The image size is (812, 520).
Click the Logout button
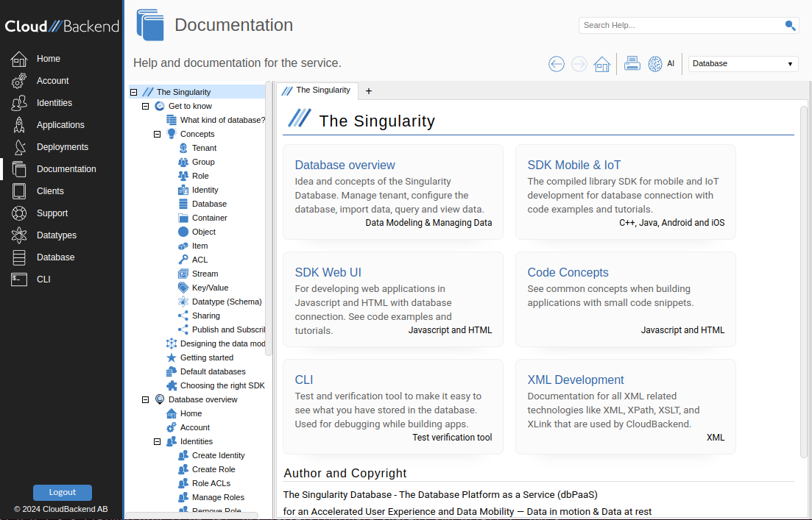[x=62, y=492]
